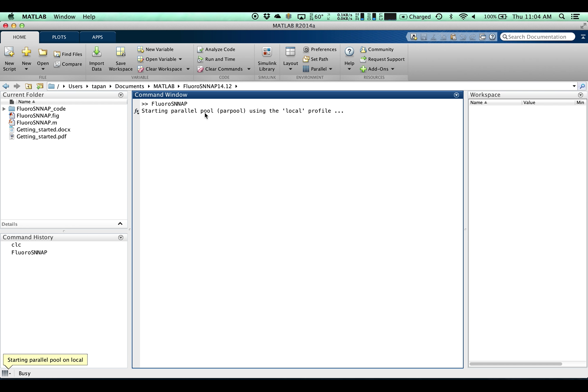The image size is (588, 392).
Task: Select the Documents path segment
Action: 130,86
